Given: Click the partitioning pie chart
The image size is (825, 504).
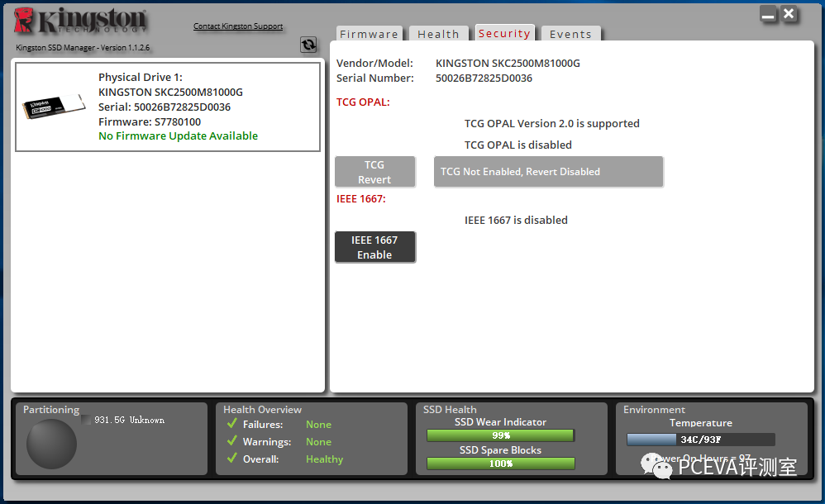Looking at the screenshot, I should 51,444.
